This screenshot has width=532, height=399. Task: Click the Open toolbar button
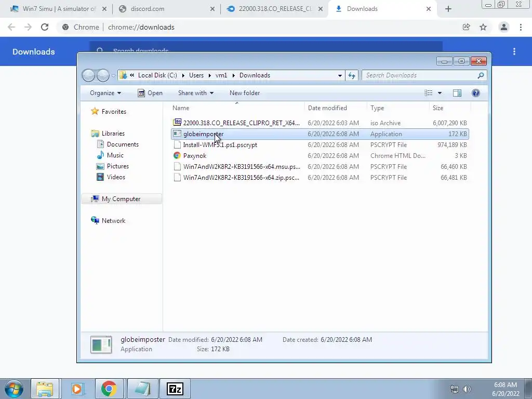(150, 93)
